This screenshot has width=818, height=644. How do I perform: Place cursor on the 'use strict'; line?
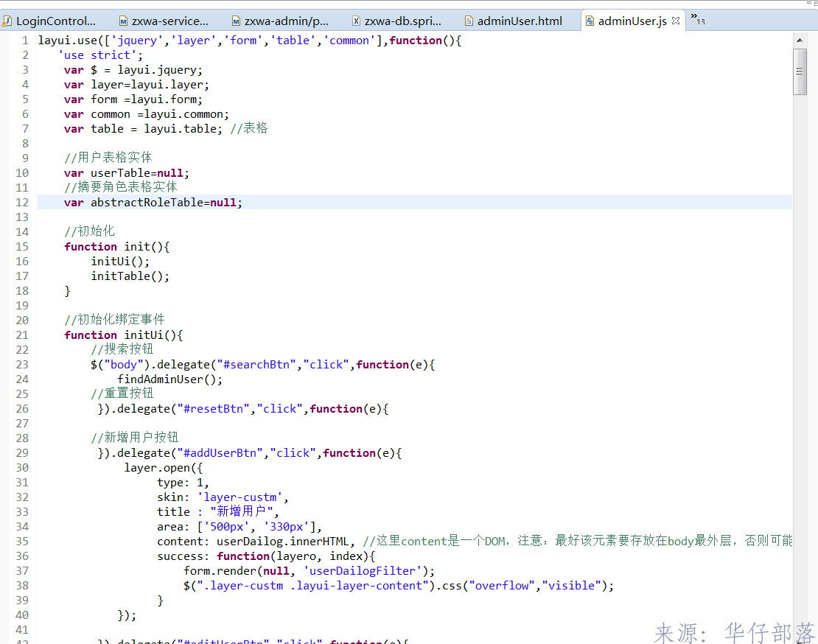tap(101, 55)
